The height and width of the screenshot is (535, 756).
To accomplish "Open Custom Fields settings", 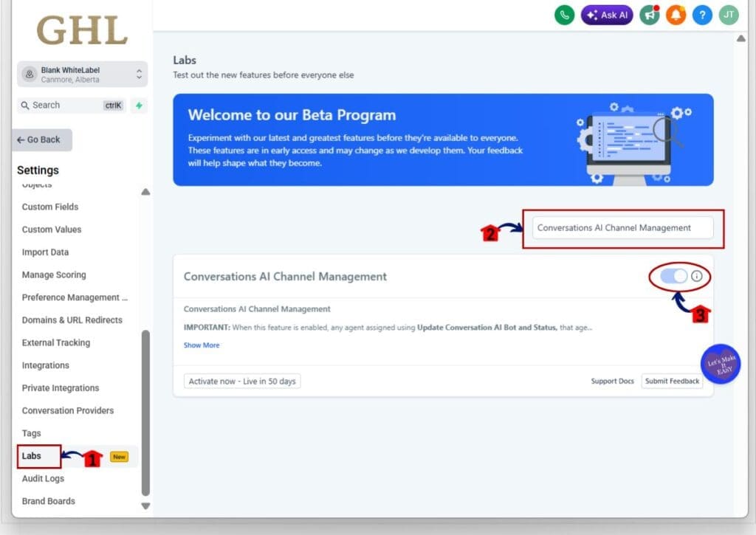I will click(x=50, y=207).
